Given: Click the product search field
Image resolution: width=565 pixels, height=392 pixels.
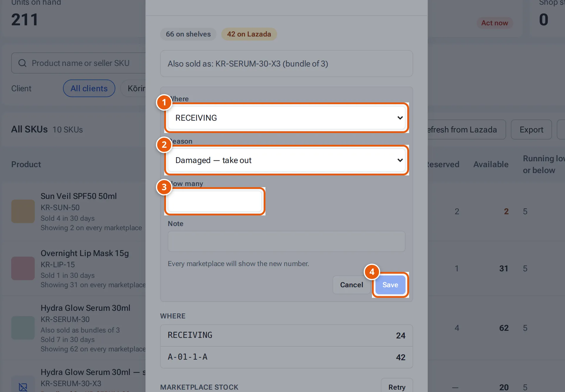Looking at the screenshot, I should (x=78, y=63).
